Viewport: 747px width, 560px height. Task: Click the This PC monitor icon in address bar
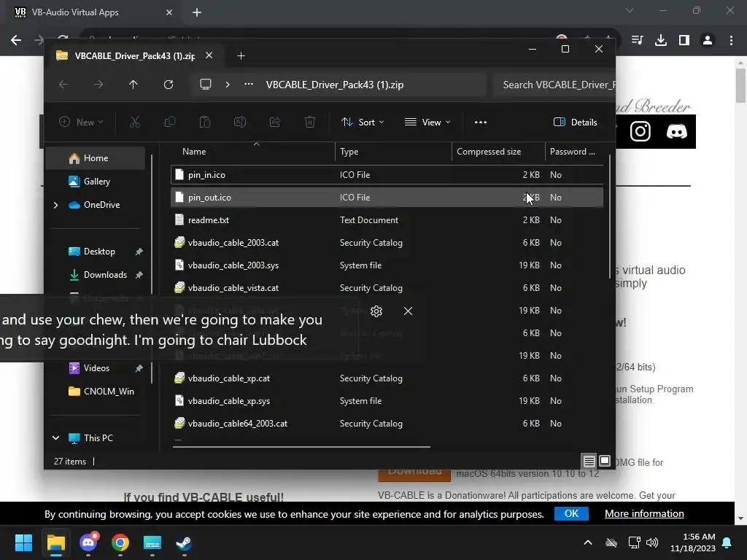click(x=205, y=85)
